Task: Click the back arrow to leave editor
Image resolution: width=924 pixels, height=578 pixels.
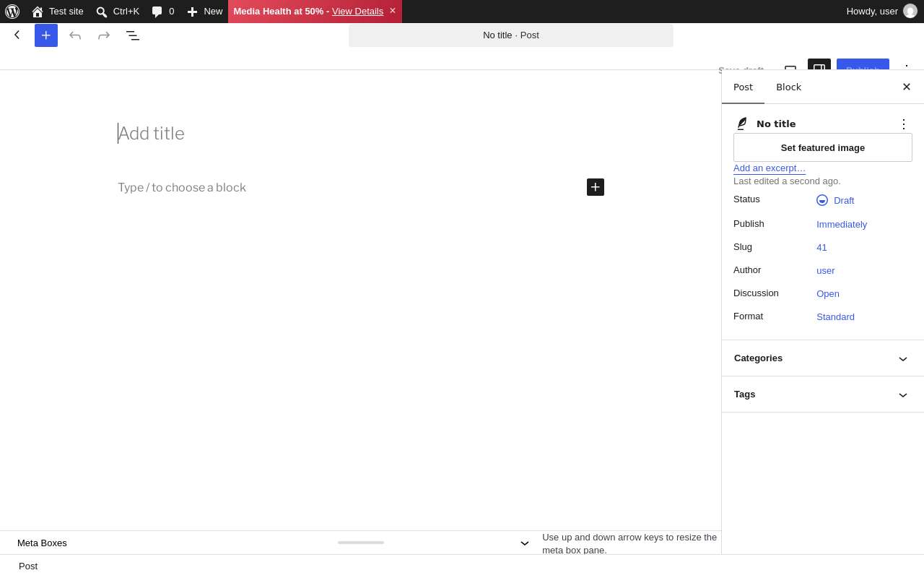Action: pyautogui.click(x=17, y=35)
